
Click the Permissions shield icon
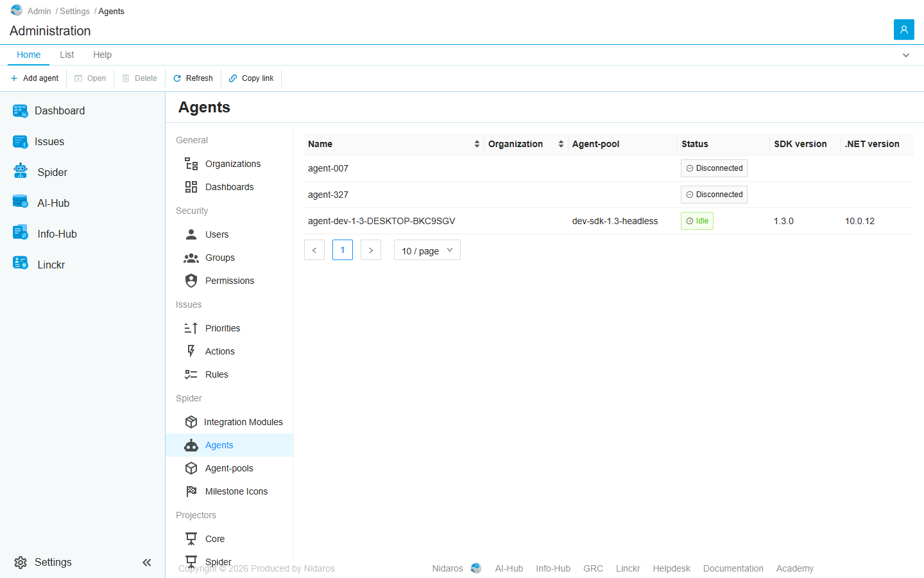tap(191, 281)
